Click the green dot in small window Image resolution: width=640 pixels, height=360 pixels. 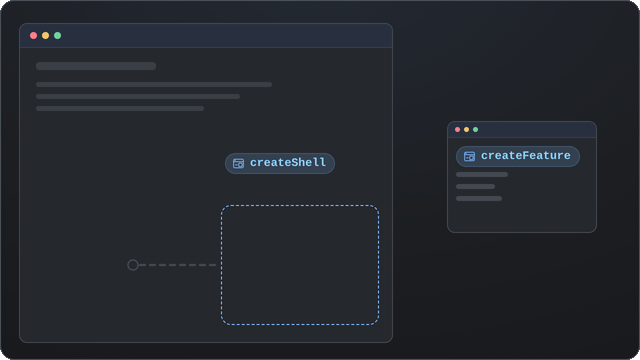click(x=476, y=129)
